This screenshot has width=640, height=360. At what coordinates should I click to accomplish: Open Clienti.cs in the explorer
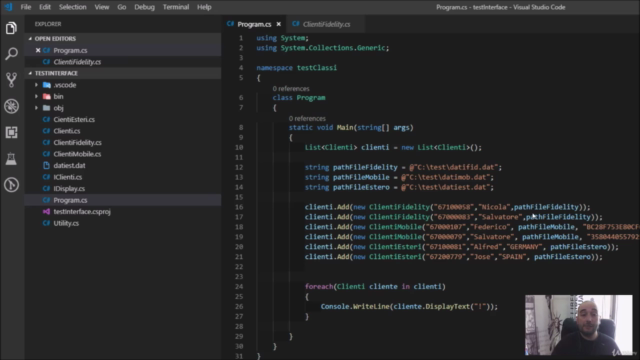click(67, 131)
